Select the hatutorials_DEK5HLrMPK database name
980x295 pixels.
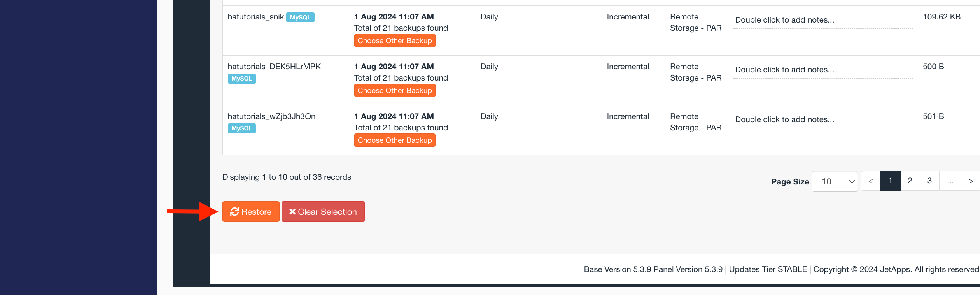274,67
